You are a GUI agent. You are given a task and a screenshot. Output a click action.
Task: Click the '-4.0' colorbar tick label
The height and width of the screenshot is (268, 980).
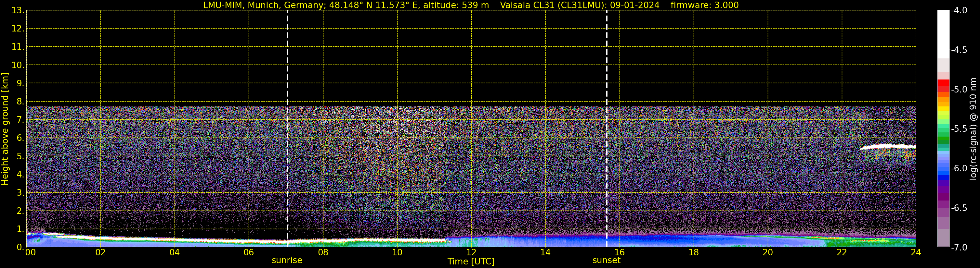click(959, 11)
